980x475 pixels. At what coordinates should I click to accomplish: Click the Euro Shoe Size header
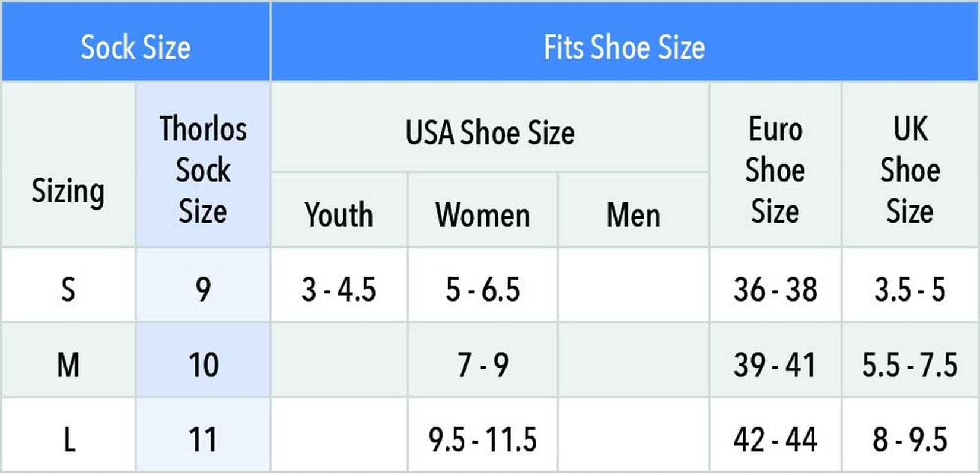[775, 170]
